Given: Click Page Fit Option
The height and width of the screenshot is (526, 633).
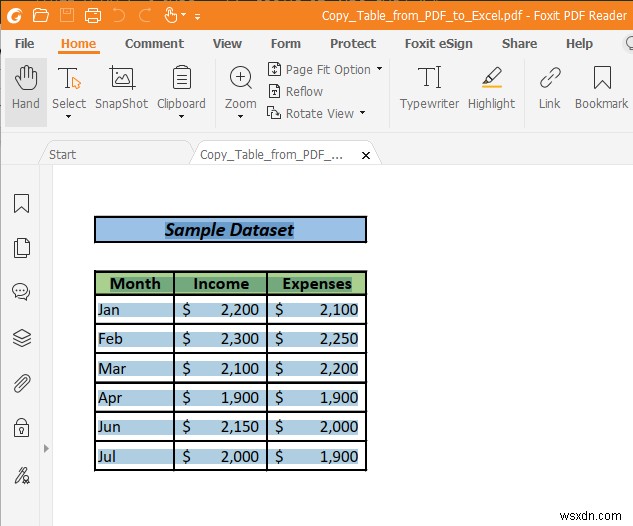Looking at the screenshot, I should (319, 69).
